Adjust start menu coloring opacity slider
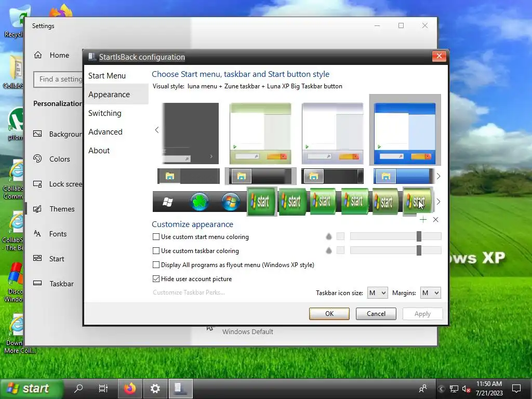The image size is (532, 399). (x=395, y=236)
